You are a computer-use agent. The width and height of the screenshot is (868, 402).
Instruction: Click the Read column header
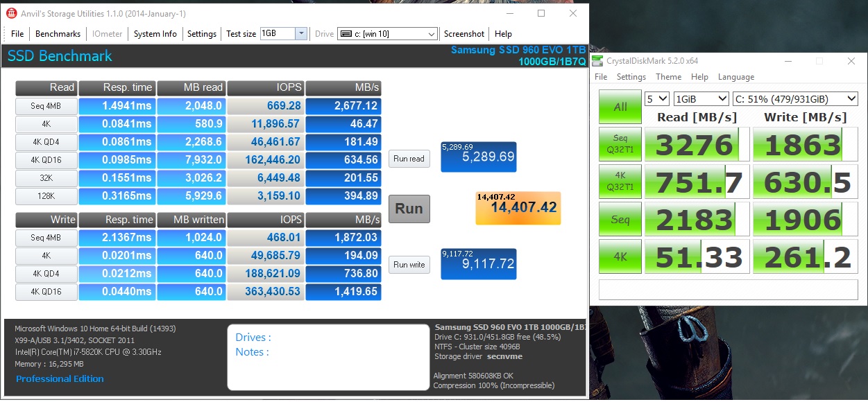pos(46,88)
